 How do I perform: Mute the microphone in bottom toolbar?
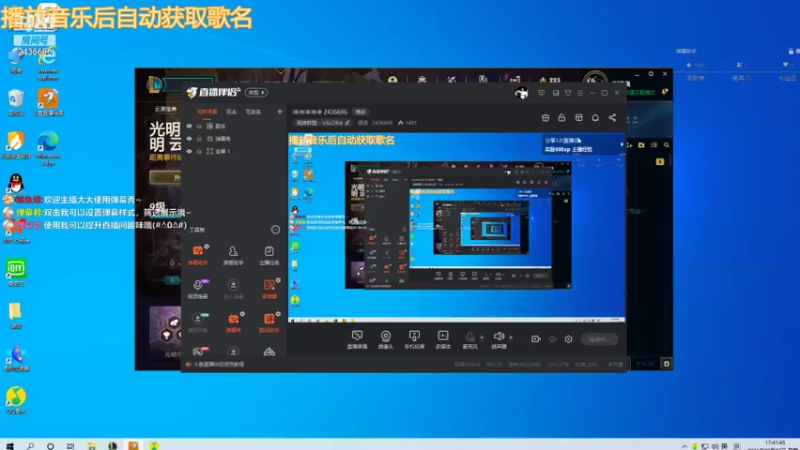470,339
